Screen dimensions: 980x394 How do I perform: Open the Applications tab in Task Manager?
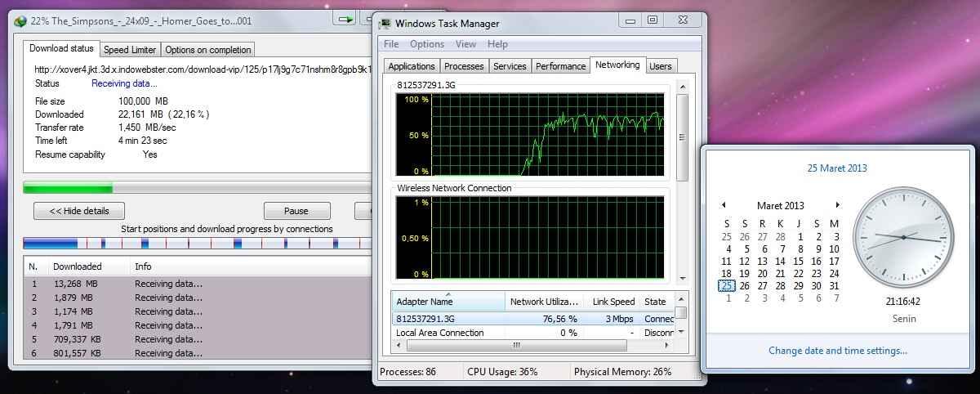point(412,66)
